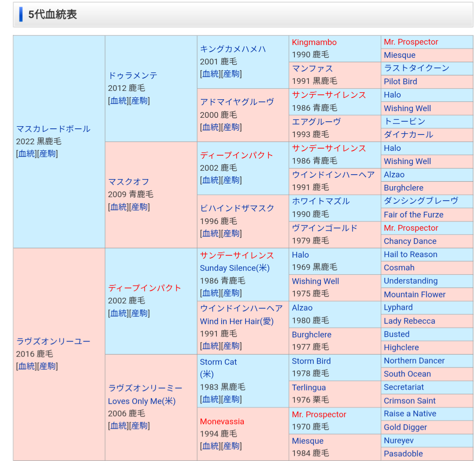The width and height of the screenshot is (476, 461).
Task: Open the Hail to Reason link
Action: [410, 255]
